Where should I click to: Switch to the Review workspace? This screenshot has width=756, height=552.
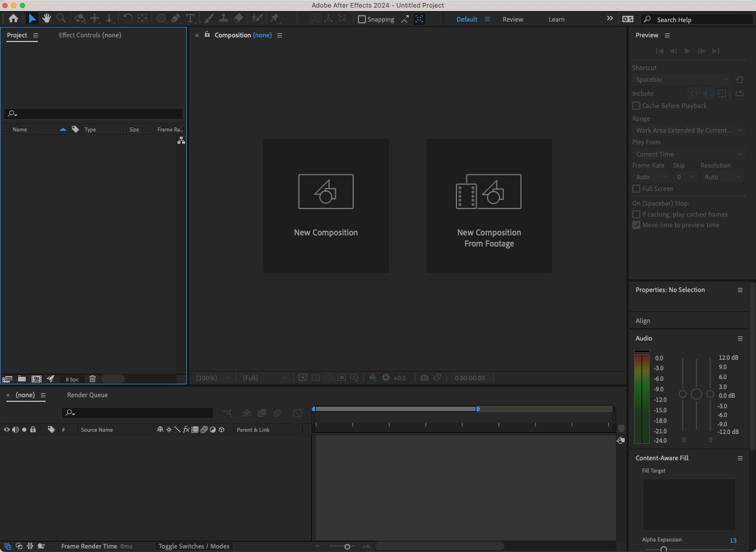[x=513, y=19]
